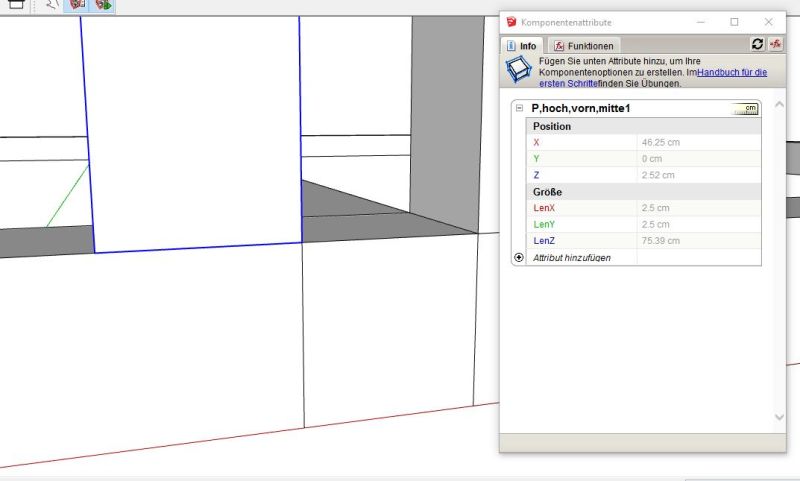Maximize the Komponentenattribute window
This screenshot has height=481, width=800.
734,21
